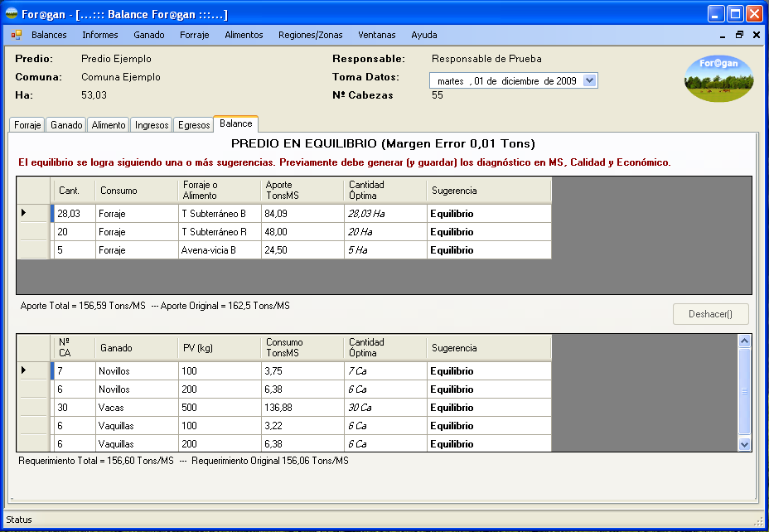Minimize the inner child window
769x532 pixels.
[723, 35]
